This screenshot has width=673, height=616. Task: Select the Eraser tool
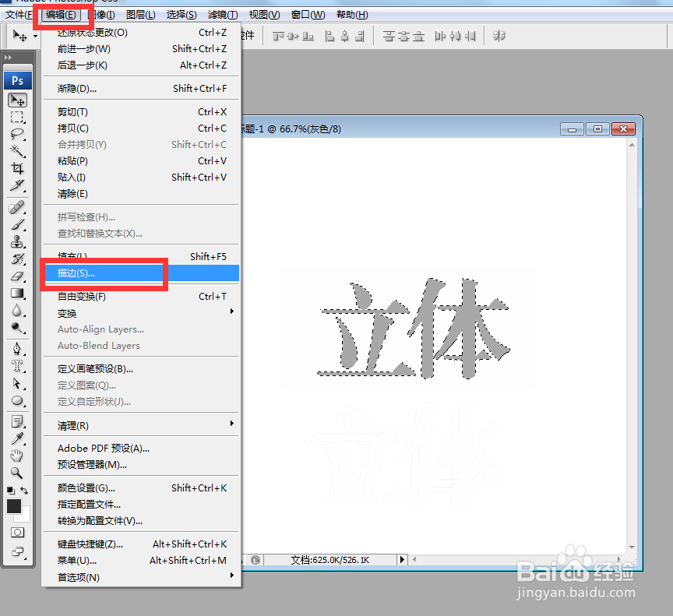click(x=17, y=276)
